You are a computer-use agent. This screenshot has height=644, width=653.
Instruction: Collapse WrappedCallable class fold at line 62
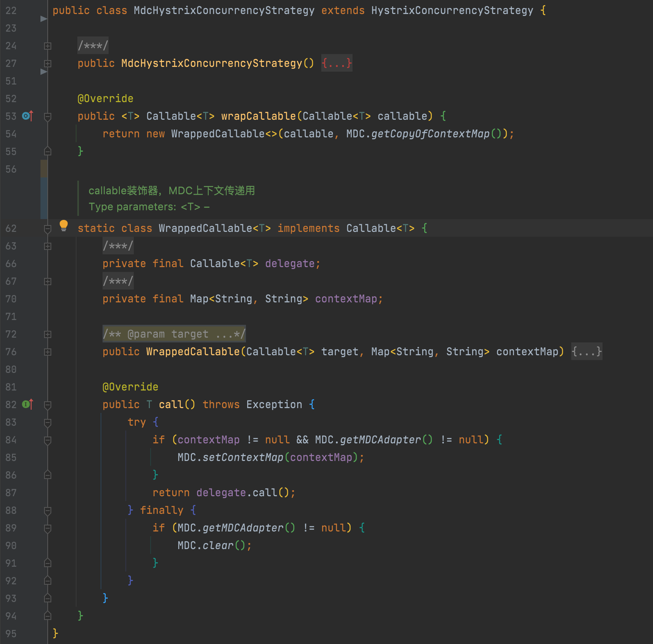click(x=48, y=229)
